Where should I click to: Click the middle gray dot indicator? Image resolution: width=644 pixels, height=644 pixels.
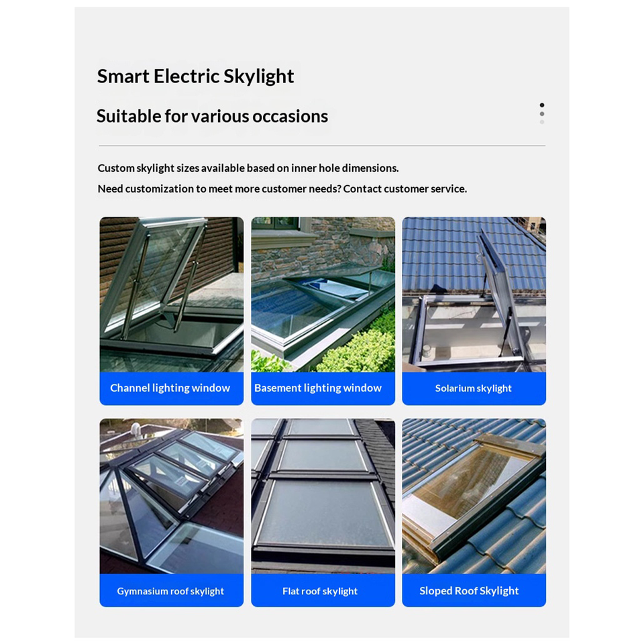[x=542, y=114]
